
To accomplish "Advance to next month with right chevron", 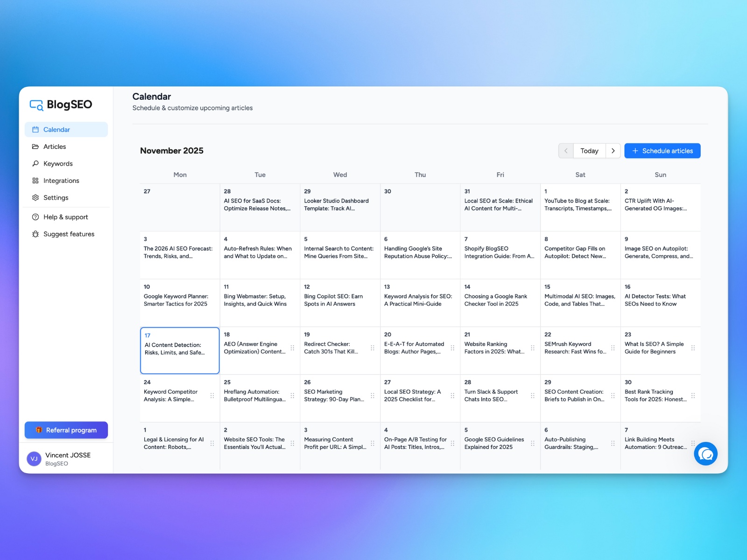I will 613,150.
